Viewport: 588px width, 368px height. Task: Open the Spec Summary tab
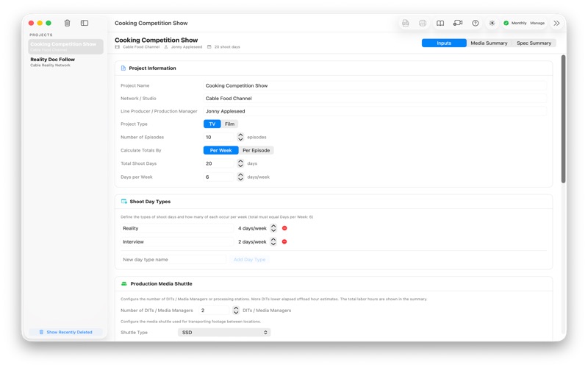(534, 43)
